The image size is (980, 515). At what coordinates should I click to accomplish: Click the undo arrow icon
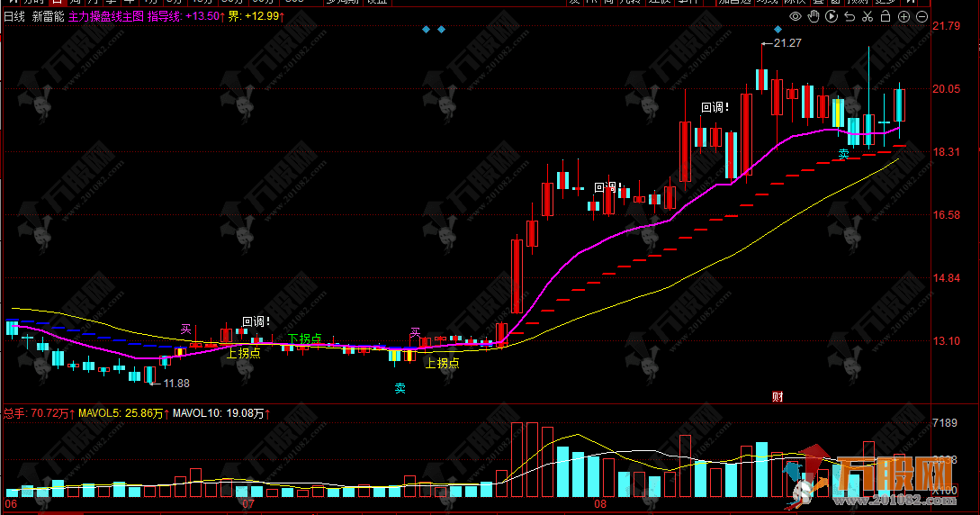pyautogui.click(x=850, y=17)
